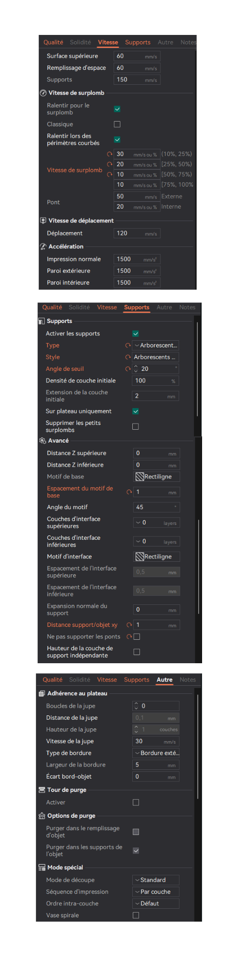
Task: Open the Mode de découpe dropdown
Action: pyautogui.click(x=156, y=880)
